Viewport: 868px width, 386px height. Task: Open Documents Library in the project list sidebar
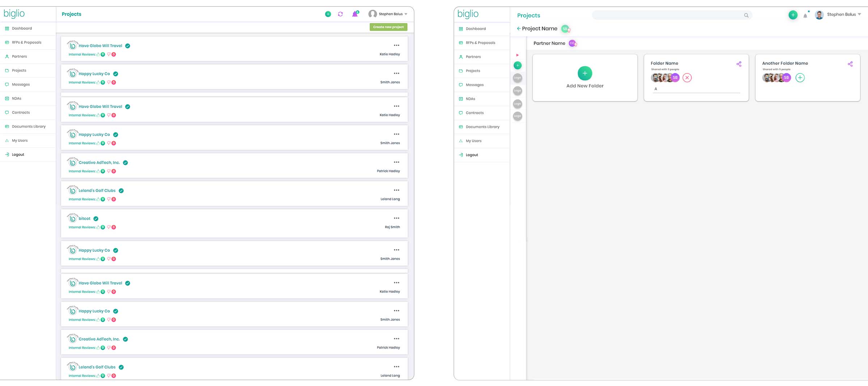click(x=29, y=127)
